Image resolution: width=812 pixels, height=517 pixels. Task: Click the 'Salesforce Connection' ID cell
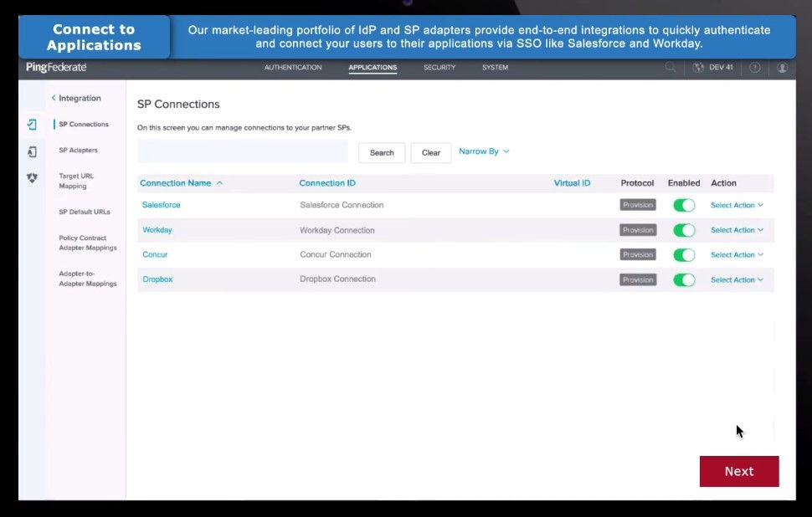click(342, 205)
